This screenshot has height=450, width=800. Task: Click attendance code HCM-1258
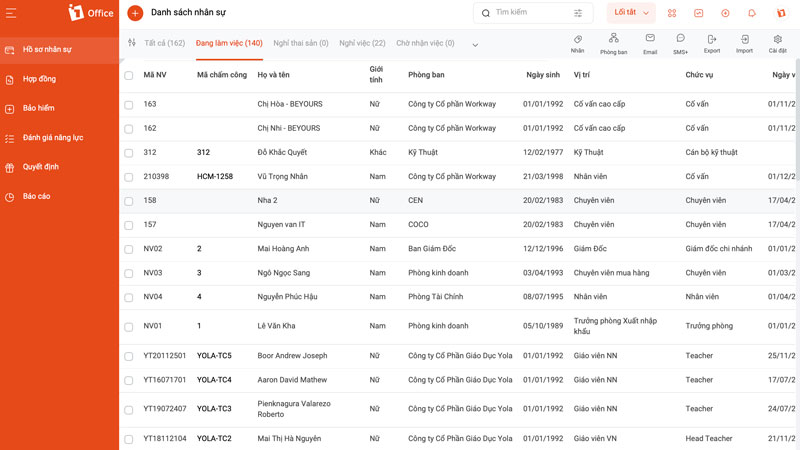[x=215, y=177]
